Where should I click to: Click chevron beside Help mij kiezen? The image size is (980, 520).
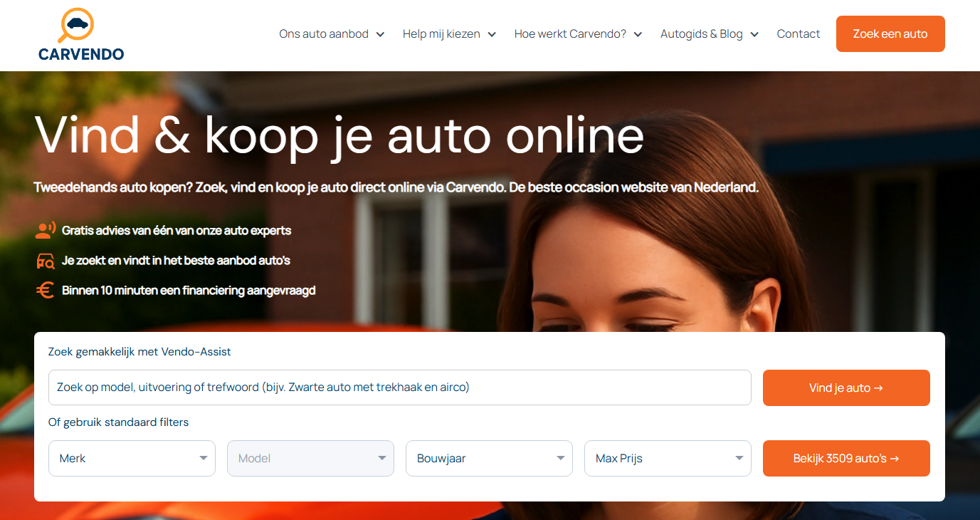(x=492, y=34)
